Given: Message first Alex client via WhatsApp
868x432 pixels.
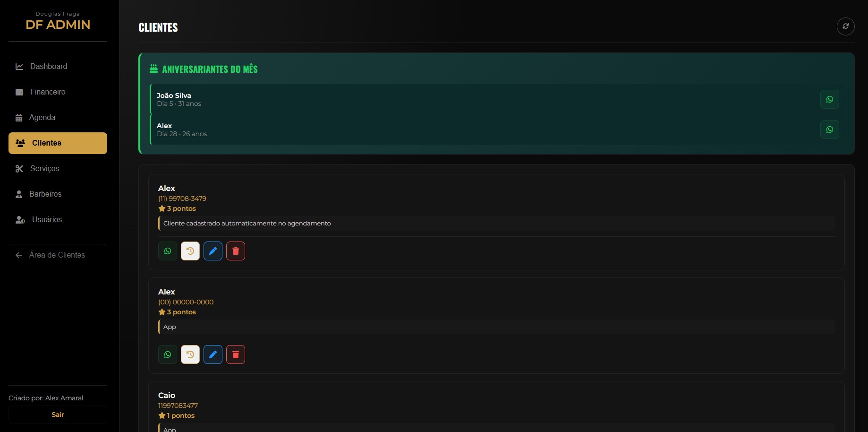Looking at the screenshot, I should point(168,251).
